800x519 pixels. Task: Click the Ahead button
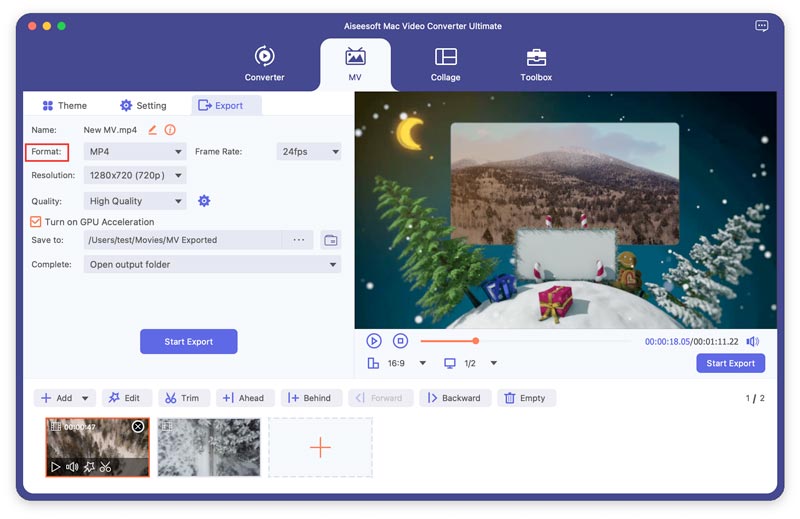(x=245, y=398)
